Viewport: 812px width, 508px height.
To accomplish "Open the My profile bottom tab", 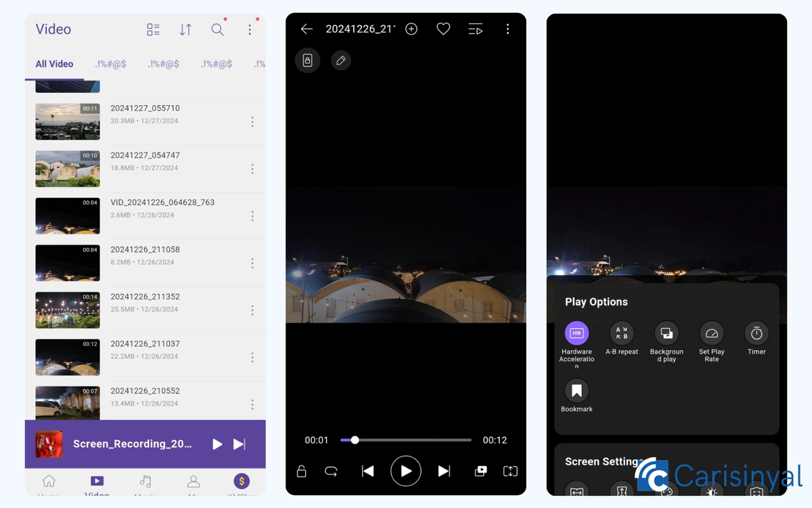I will [x=194, y=485].
